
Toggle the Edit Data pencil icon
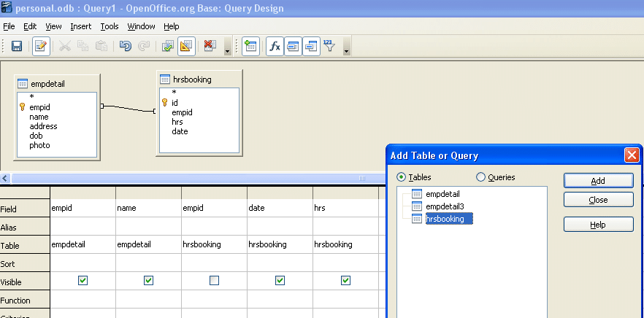tap(41, 46)
